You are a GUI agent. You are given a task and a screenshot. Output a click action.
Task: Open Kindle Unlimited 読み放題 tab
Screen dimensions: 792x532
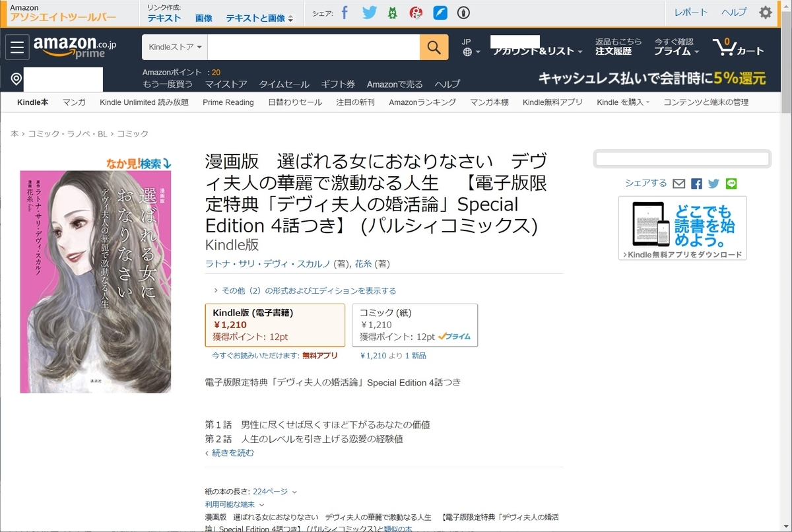tap(144, 102)
